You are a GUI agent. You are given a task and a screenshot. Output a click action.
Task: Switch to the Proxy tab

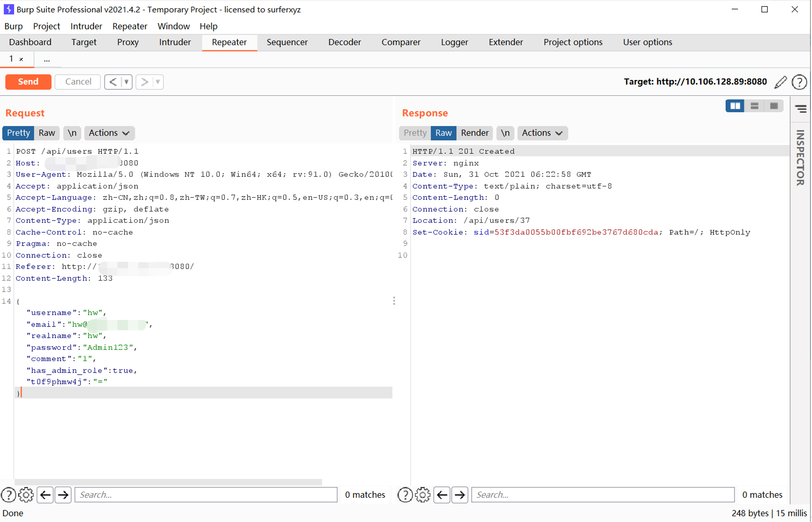pos(128,42)
